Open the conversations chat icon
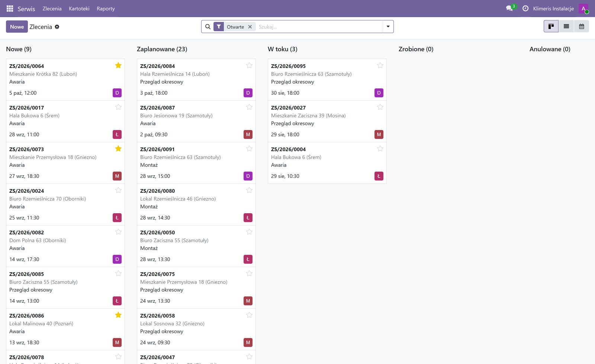This screenshot has height=364, width=595. (x=509, y=9)
